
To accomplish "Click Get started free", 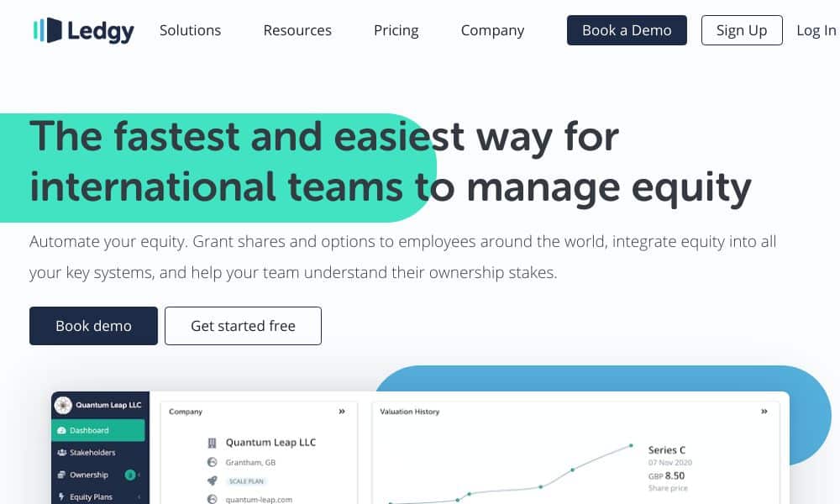I will pos(244,326).
